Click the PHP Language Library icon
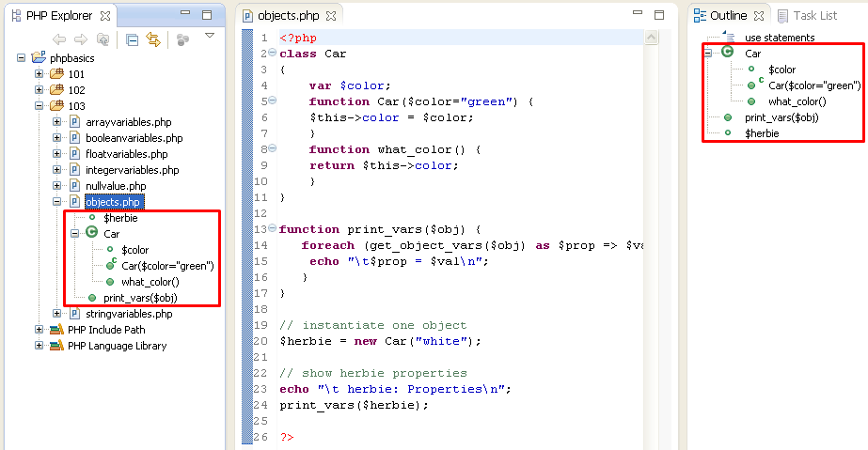 point(56,346)
